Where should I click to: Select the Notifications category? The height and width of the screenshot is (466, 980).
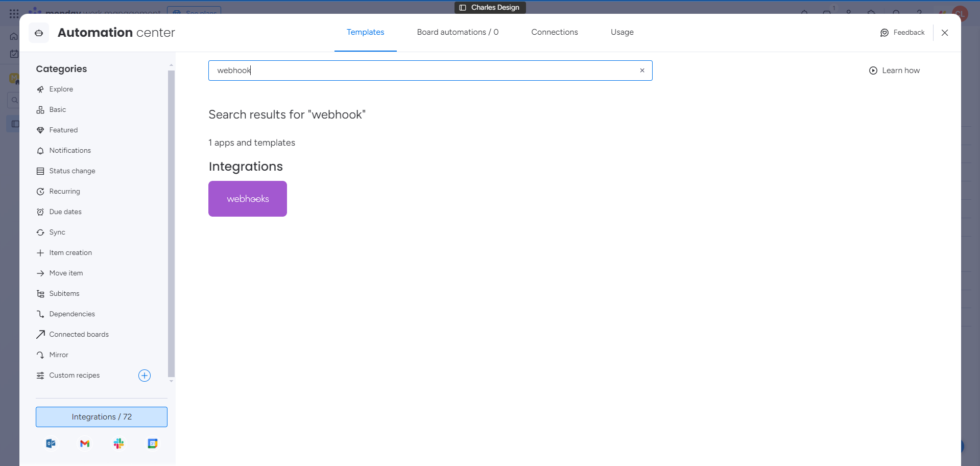pyautogui.click(x=70, y=150)
